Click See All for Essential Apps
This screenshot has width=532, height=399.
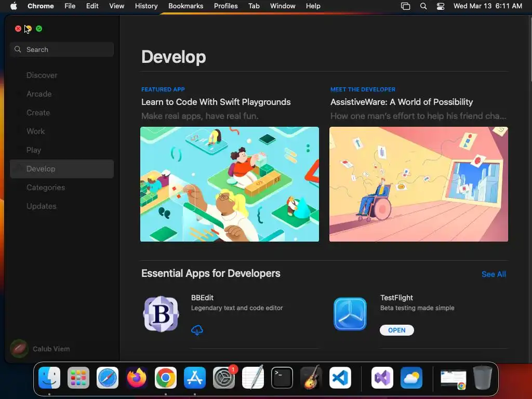[x=494, y=274]
